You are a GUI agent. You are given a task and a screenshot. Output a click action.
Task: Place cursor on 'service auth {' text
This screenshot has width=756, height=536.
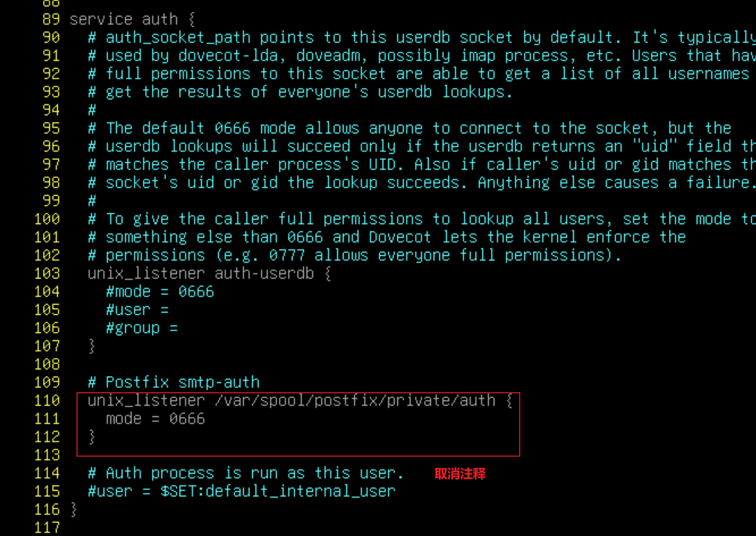(x=132, y=19)
